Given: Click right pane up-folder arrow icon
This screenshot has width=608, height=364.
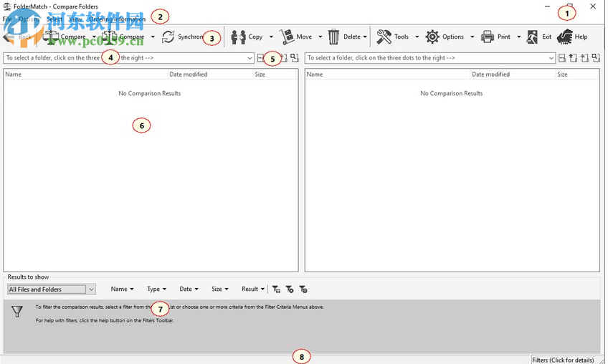Looking at the screenshot, I should click(573, 58).
